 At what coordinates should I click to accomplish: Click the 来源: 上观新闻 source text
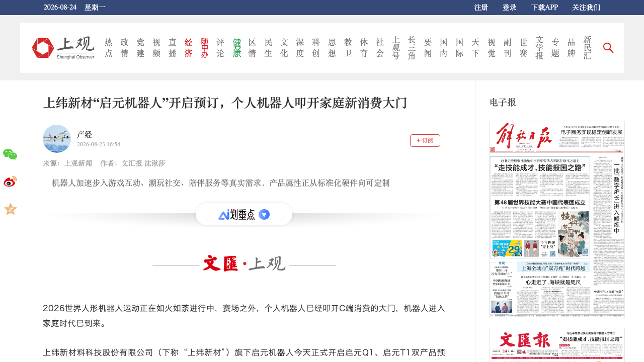[67, 163]
